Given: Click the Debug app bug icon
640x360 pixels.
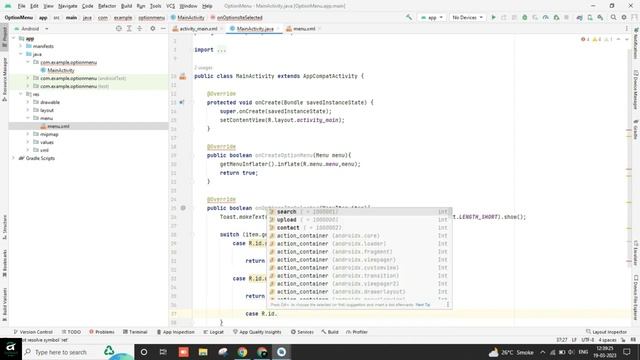Looking at the screenshot, I should pyautogui.click(x=524, y=18).
